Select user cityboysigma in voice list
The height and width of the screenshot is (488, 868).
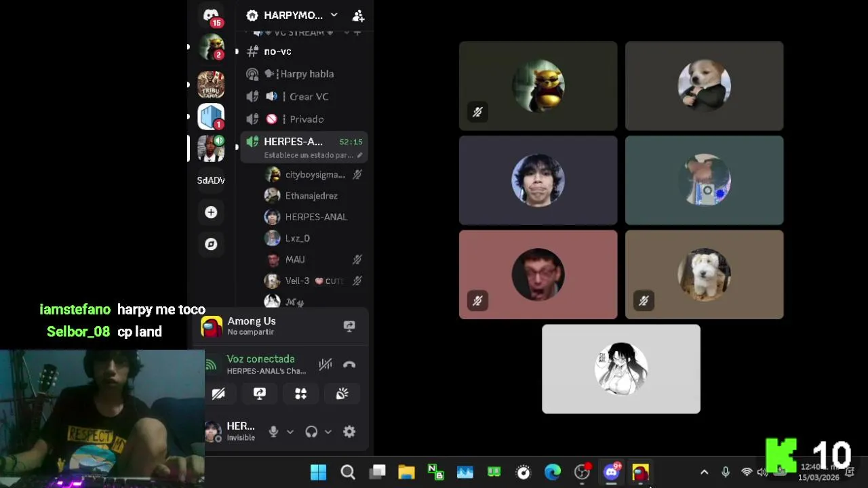pyautogui.click(x=314, y=175)
